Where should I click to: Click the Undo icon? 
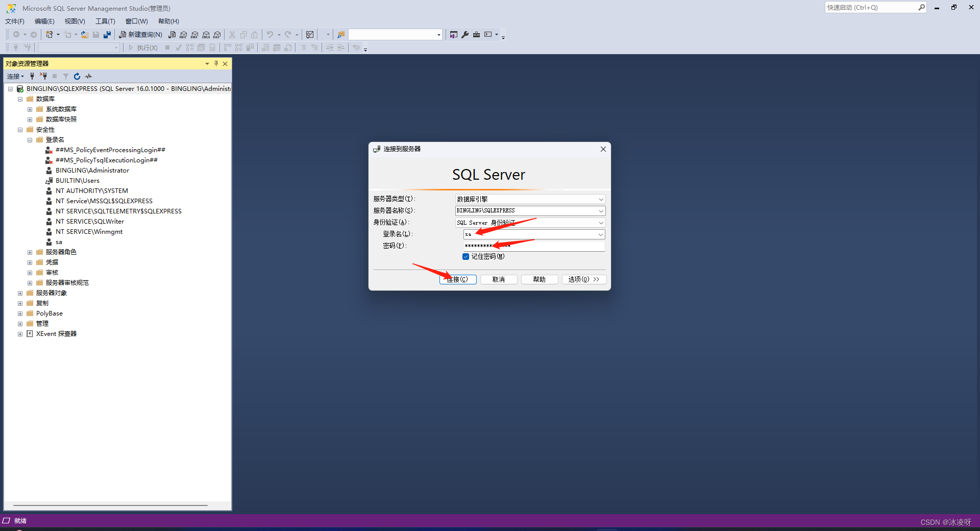tap(269, 34)
